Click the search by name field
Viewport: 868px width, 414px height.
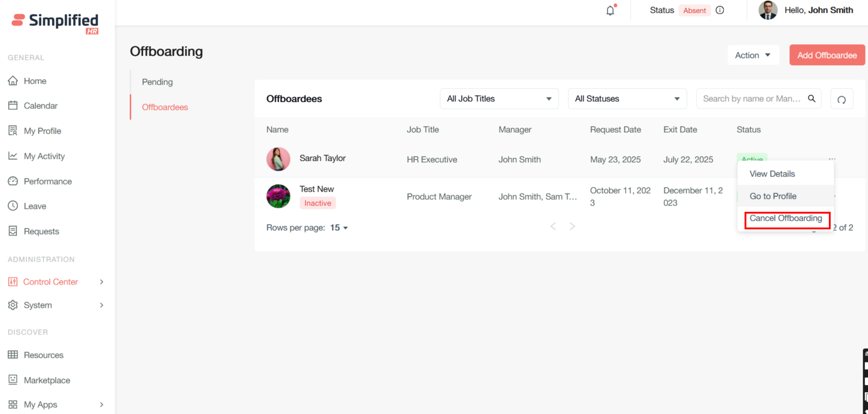coord(751,99)
